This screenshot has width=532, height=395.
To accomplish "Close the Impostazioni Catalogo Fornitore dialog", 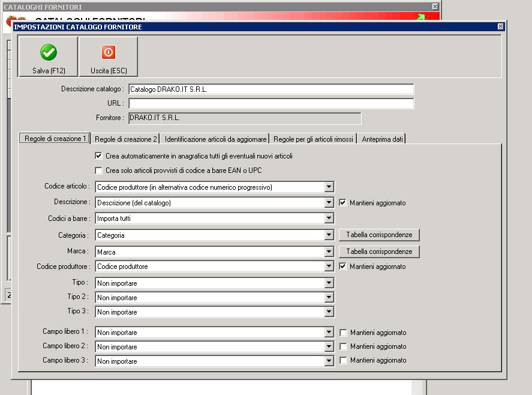I will [500, 26].
